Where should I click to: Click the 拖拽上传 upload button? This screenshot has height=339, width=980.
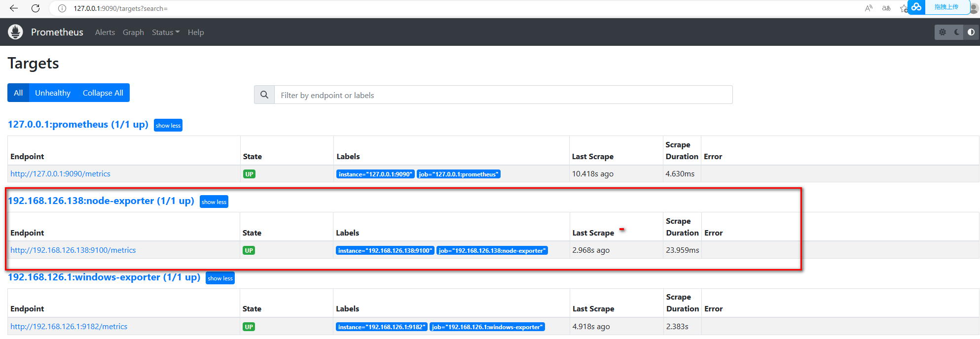946,7
